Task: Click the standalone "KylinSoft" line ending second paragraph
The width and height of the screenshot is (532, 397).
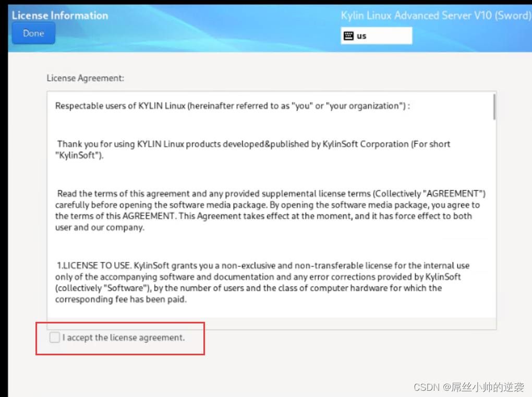Action: [79, 155]
